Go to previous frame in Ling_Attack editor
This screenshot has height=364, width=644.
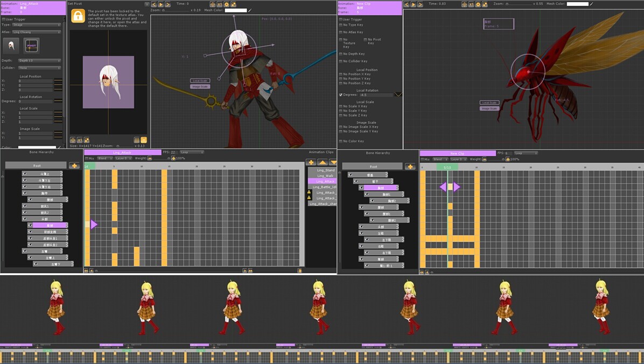(154, 4)
